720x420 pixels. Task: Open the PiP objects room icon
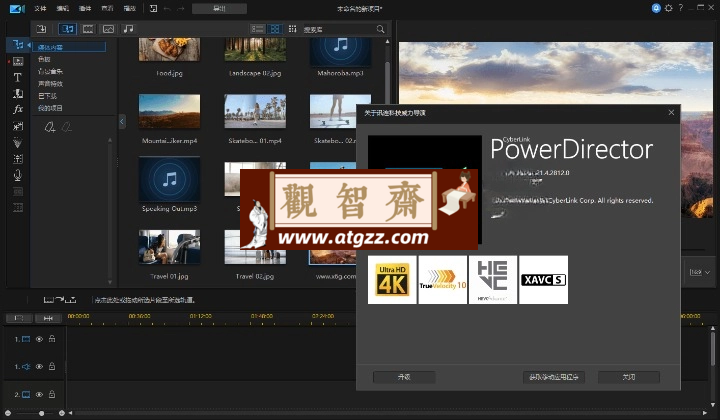coord(17,126)
